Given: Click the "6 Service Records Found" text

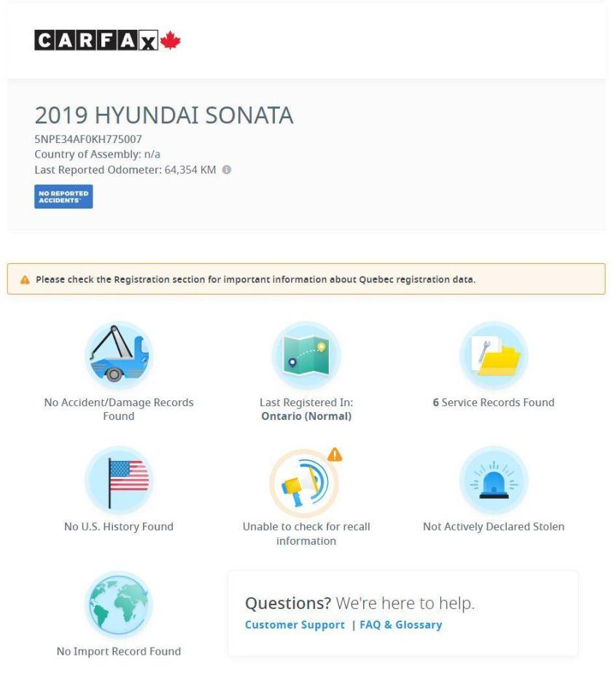Looking at the screenshot, I should click(494, 402).
